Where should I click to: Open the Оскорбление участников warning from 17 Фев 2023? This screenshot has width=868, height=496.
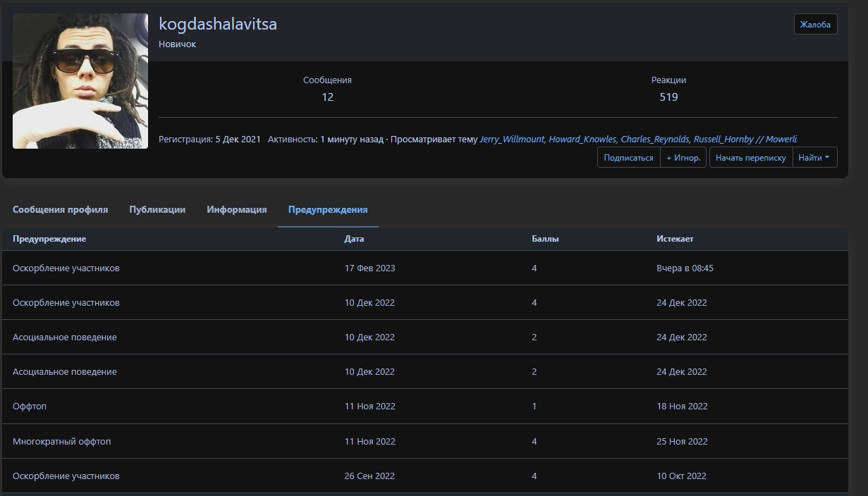[x=66, y=268]
